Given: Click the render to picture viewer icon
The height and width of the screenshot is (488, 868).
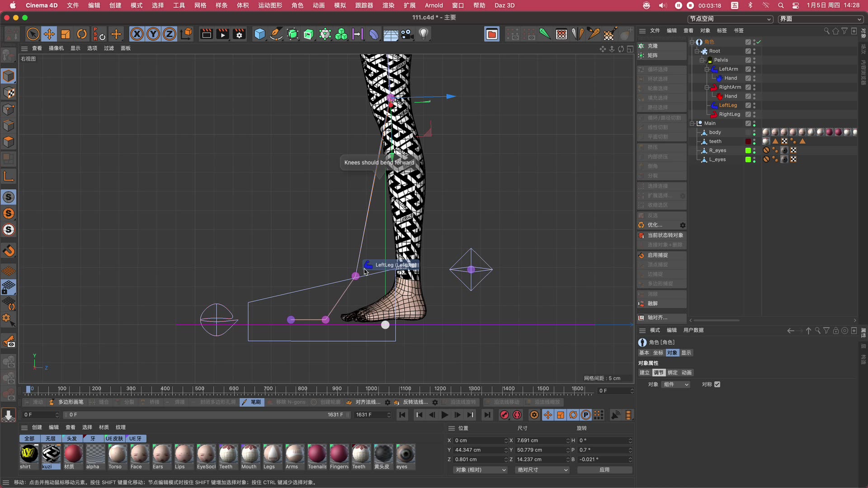Looking at the screenshot, I should coord(222,34).
